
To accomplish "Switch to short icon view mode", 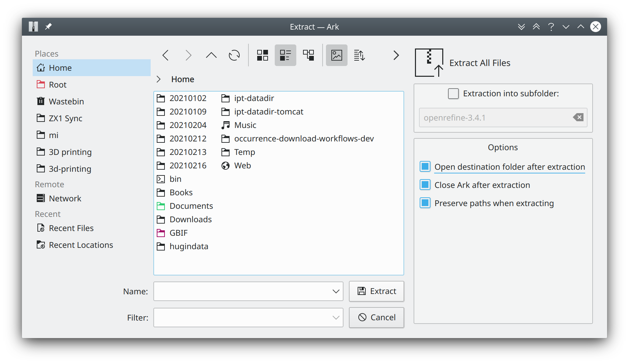I will pos(285,55).
